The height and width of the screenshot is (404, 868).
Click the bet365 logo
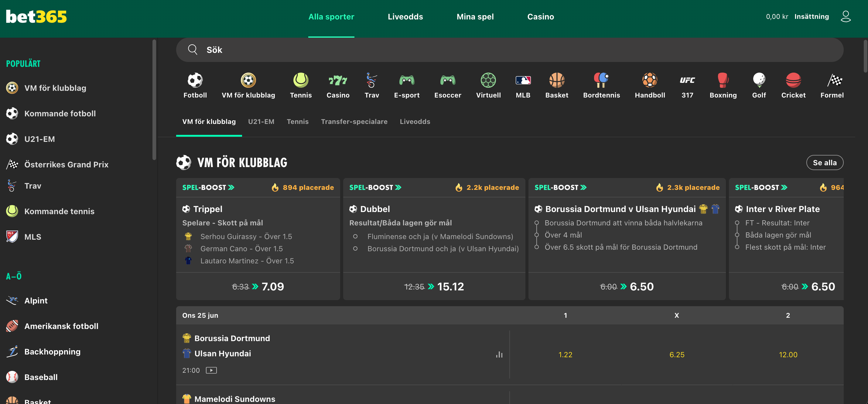point(36,16)
